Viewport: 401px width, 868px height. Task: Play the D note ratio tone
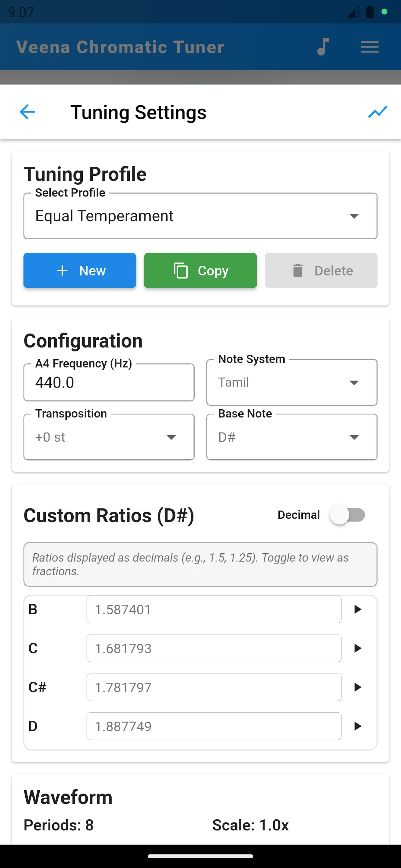(358, 726)
